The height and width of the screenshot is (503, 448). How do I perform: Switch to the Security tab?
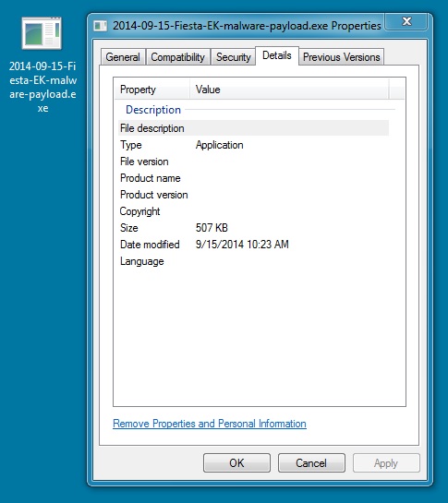coord(233,57)
